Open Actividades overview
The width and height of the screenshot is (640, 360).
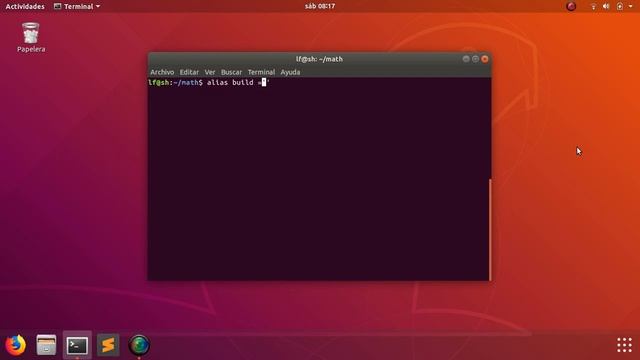[x=25, y=7]
